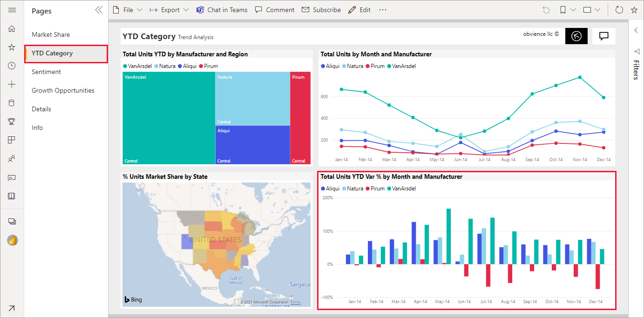Expand the View dropdown arrow
Viewport: 644px width, 318px height.
[597, 10]
